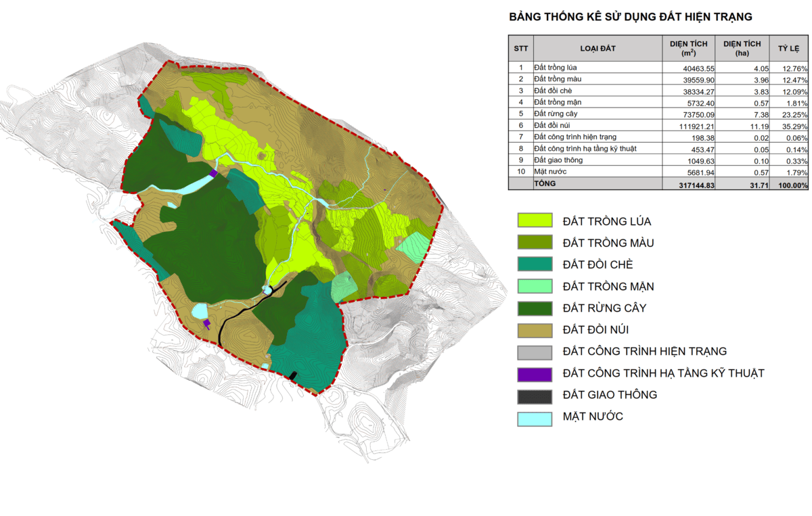Screen dimensions: 812x516
Task: Click the table cell 'Đất giao thông'
Action: tap(558, 160)
